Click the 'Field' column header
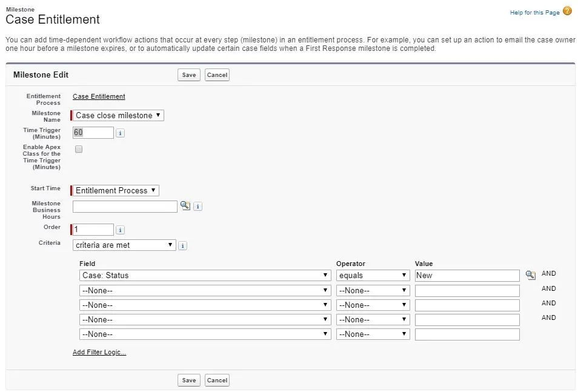578x392 pixels. click(87, 264)
